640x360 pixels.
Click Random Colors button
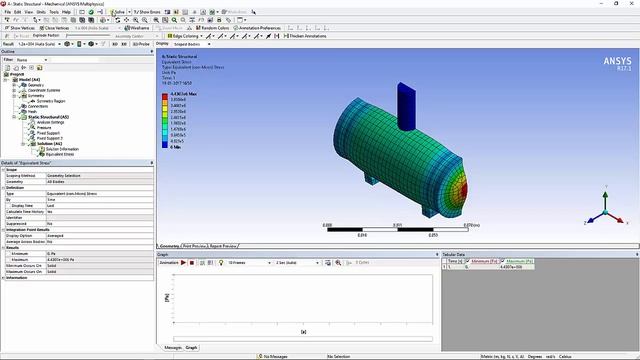[212, 28]
